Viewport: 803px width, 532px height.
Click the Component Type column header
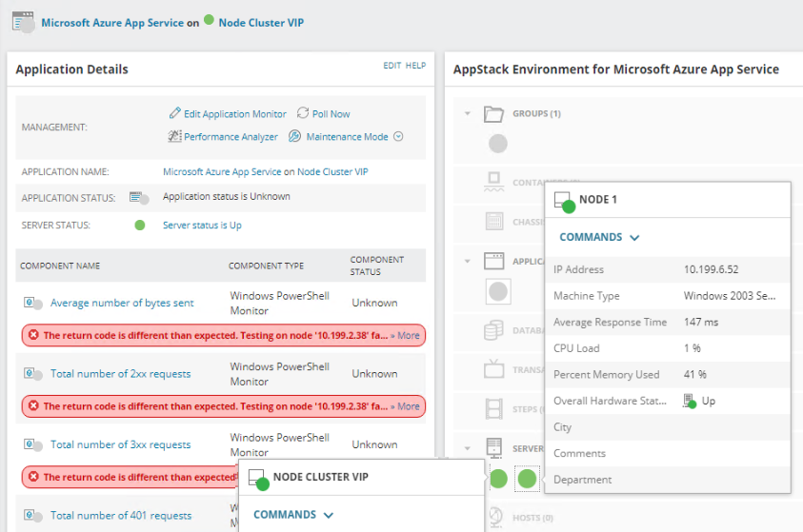(x=267, y=266)
